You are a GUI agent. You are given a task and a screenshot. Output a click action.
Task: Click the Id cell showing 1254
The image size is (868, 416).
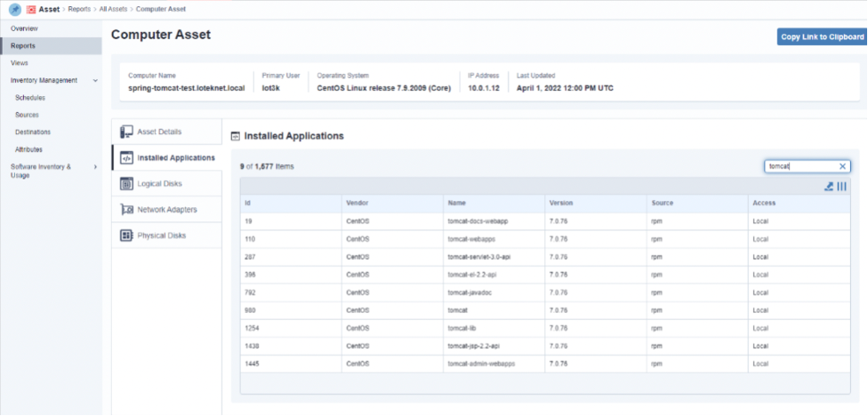[x=291, y=329]
